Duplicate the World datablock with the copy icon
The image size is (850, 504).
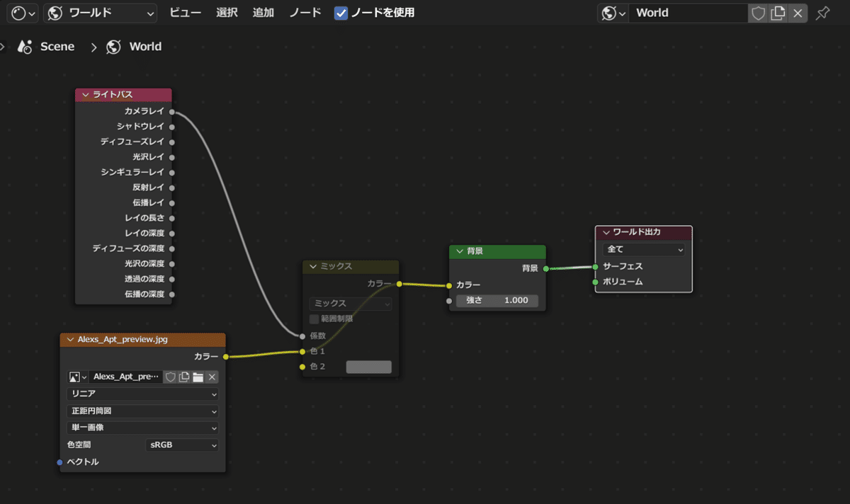pos(778,13)
